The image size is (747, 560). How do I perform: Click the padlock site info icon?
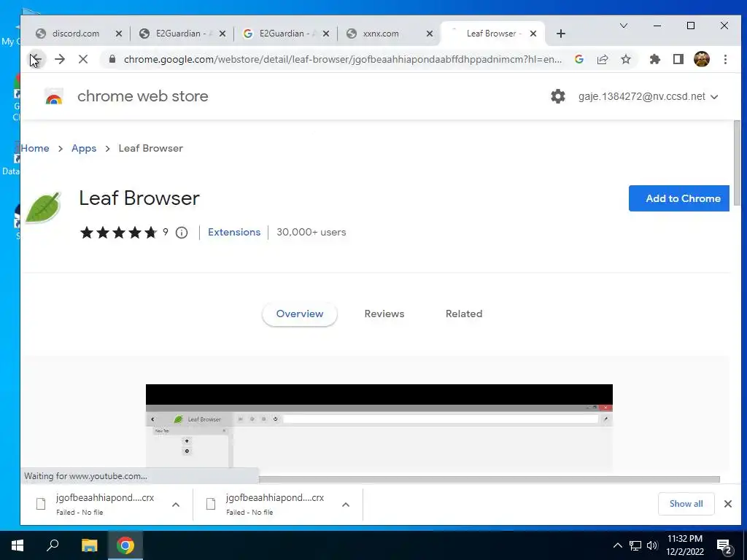tap(112, 60)
